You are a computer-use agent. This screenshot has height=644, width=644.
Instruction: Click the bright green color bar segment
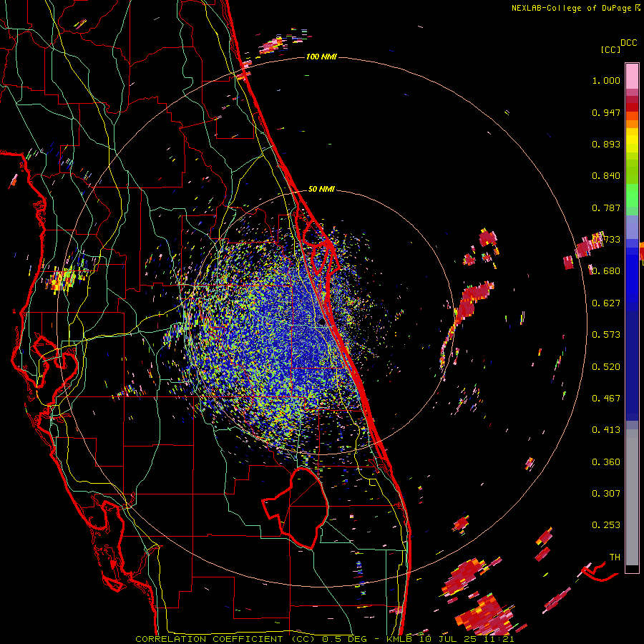coord(632,195)
